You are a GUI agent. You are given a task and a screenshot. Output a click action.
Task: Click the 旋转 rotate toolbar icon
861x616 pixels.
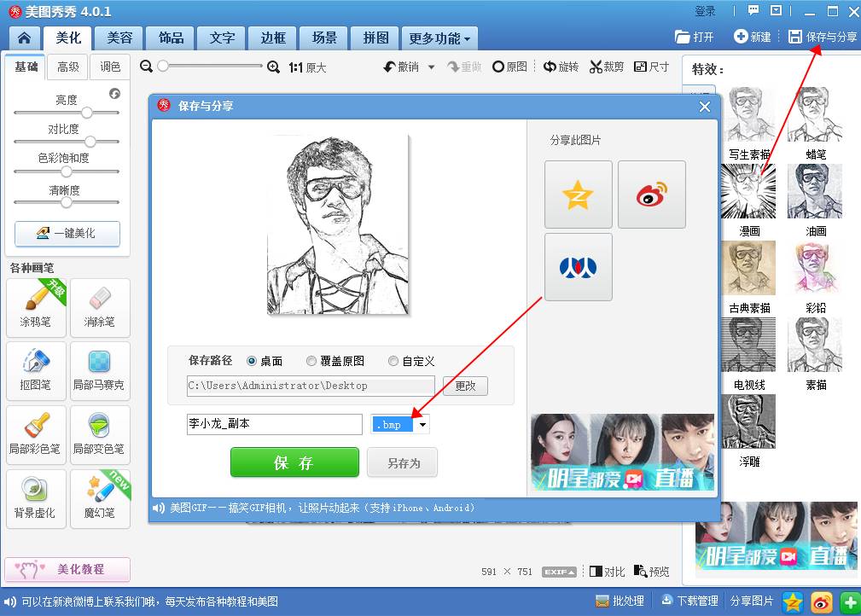point(560,65)
